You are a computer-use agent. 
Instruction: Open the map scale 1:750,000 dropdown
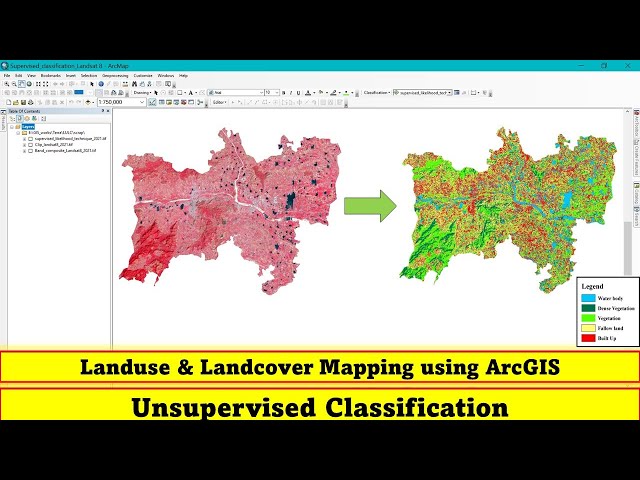[x=142, y=102]
